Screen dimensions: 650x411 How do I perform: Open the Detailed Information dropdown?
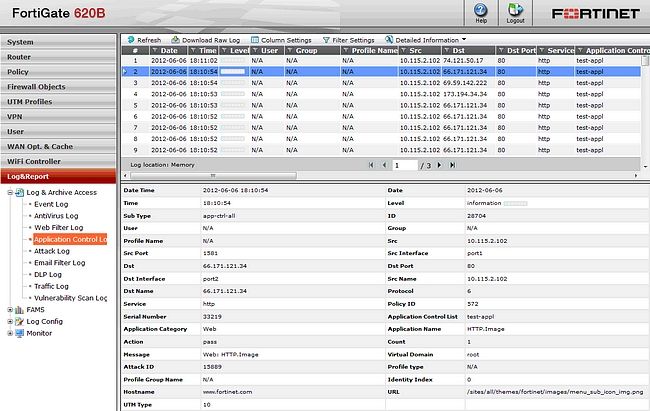click(x=425, y=40)
